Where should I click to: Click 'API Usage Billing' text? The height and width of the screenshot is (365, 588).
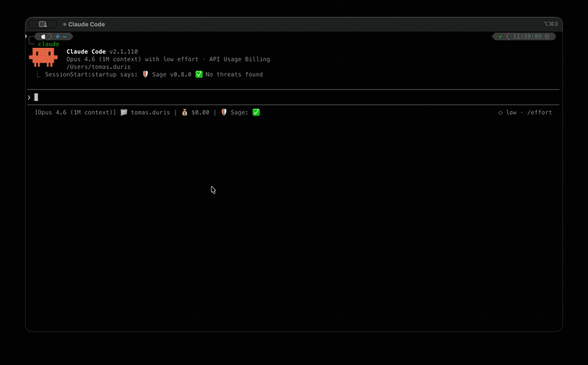point(240,59)
